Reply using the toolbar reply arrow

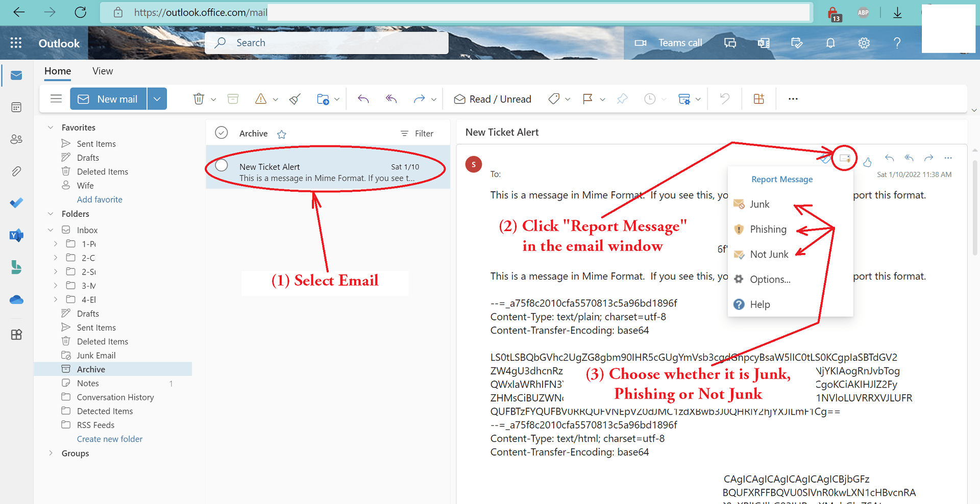[x=363, y=99]
